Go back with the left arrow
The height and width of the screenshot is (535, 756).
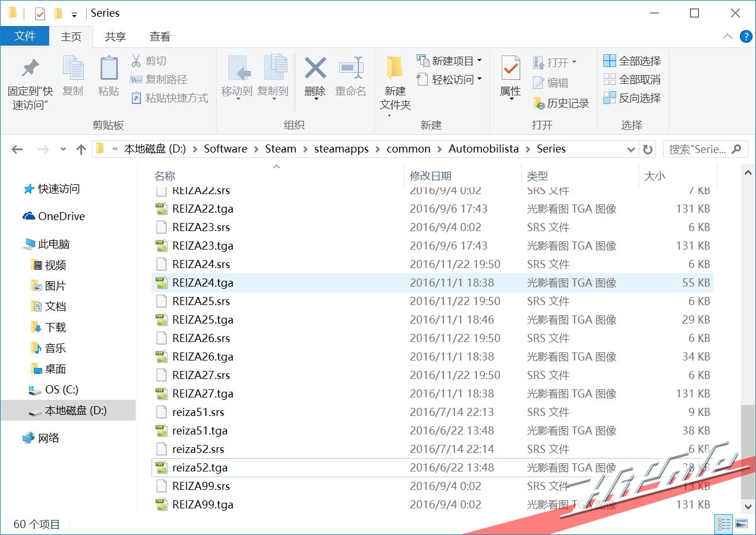point(17,149)
